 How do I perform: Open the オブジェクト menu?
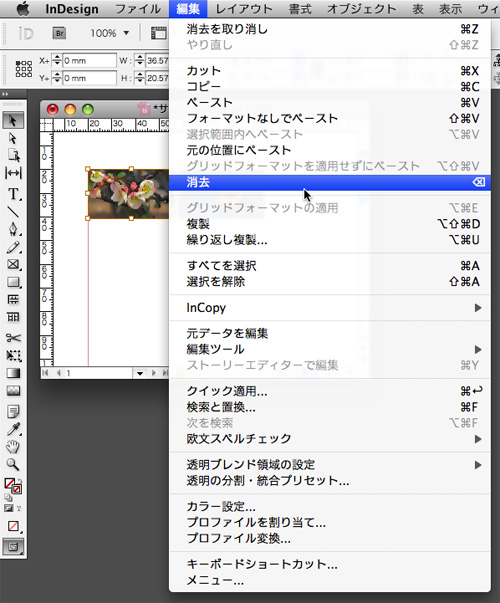point(361,9)
